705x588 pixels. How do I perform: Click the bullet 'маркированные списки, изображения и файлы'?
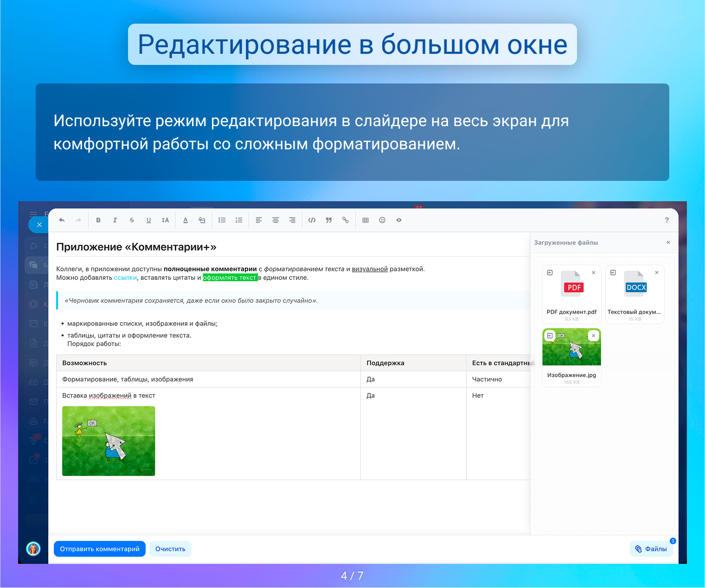142,324
